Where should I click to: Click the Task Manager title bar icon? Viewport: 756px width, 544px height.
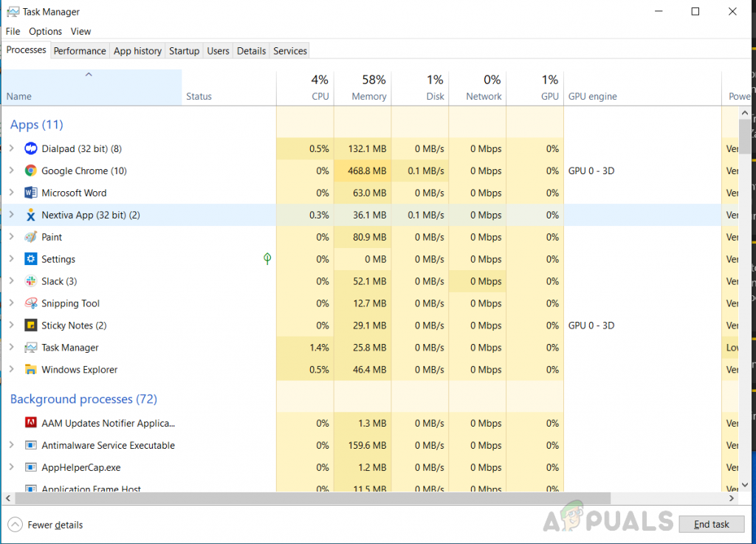[x=13, y=12]
